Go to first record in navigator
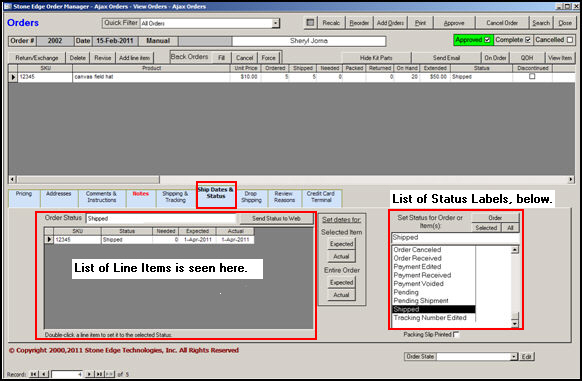The height and width of the screenshot is (381, 582). (x=33, y=374)
